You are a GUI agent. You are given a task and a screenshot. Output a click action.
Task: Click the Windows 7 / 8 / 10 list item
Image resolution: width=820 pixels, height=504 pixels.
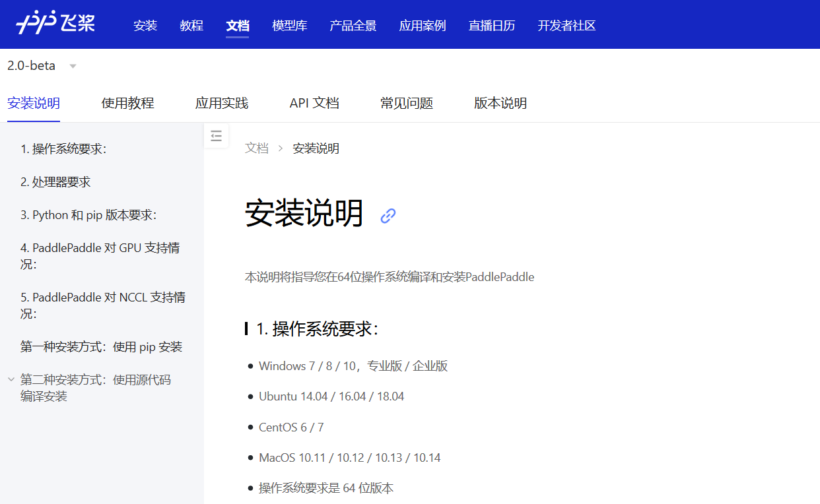(x=353, y=366)
